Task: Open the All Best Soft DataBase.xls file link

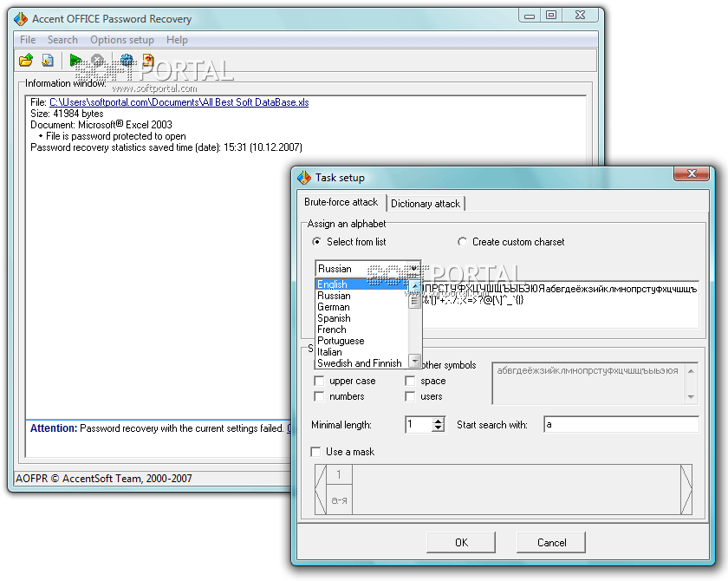Action: tap(179, 102)
